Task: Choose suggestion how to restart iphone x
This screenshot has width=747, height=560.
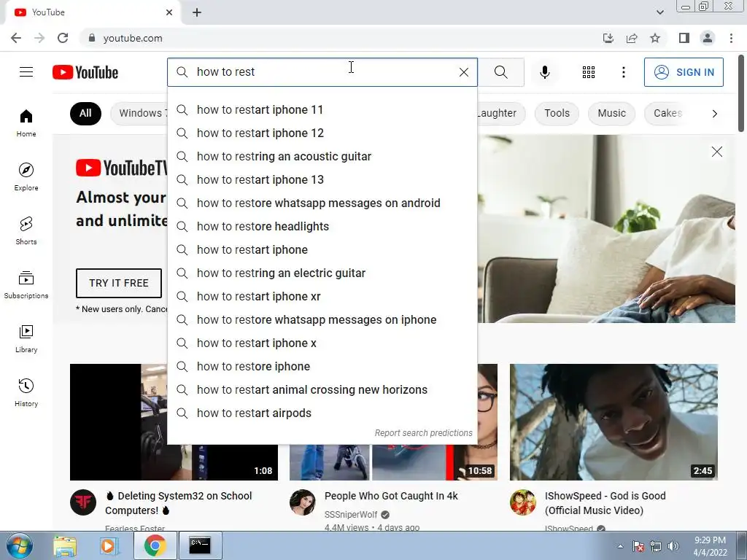Action: point(322,343)
